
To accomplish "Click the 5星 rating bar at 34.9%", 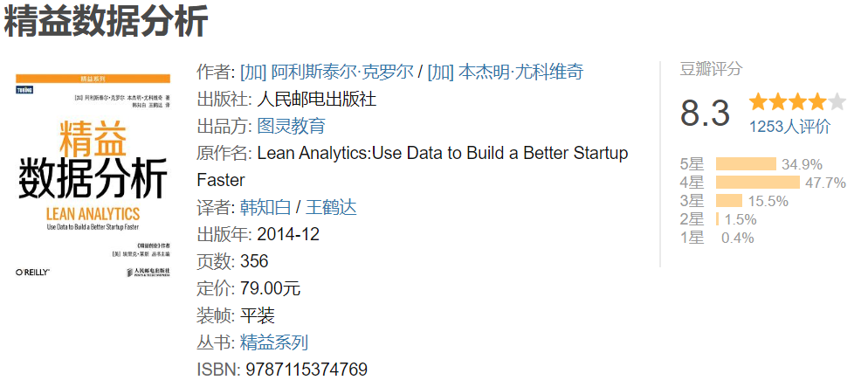I will coord(745,163).
